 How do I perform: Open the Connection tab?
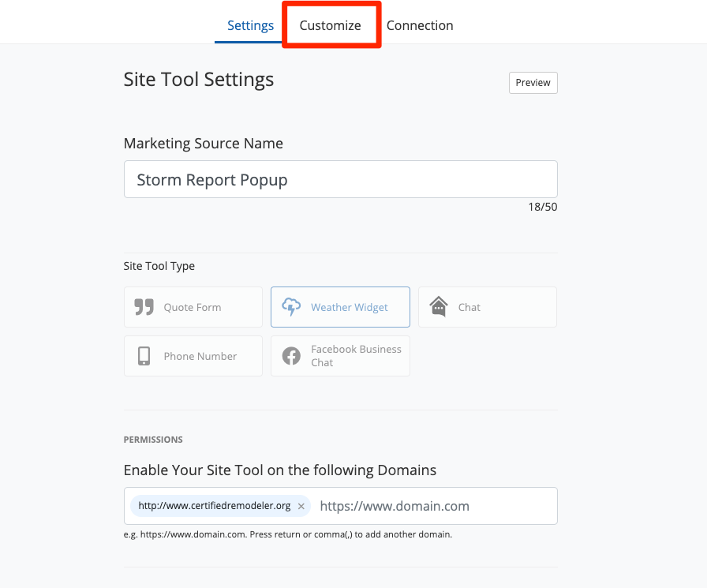click(x=420, y=25)
